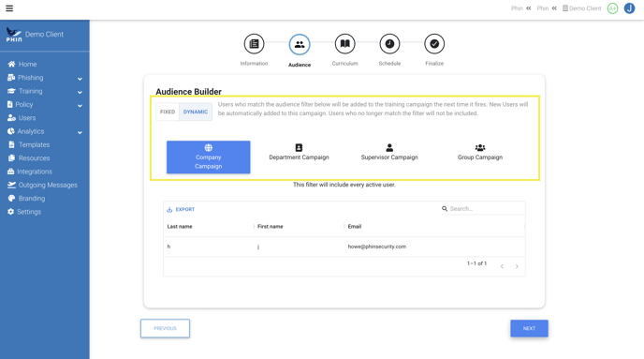Click the Information step icon
The height and width of the screenshot is (359, 644).
coord(254,44)
